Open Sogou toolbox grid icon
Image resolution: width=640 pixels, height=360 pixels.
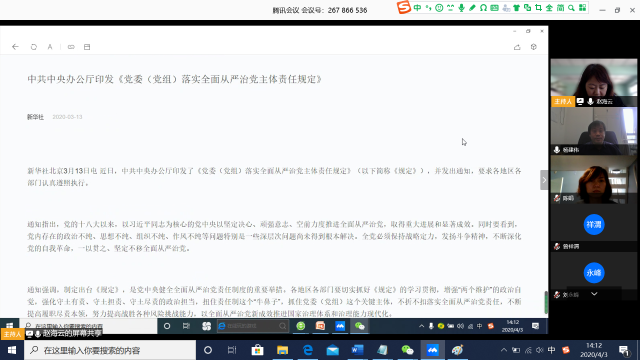click(582, 8)
